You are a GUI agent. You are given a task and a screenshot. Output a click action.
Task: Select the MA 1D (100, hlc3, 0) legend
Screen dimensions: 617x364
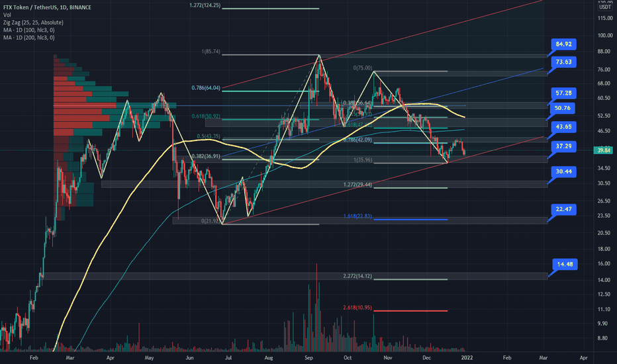click(28, 30)
